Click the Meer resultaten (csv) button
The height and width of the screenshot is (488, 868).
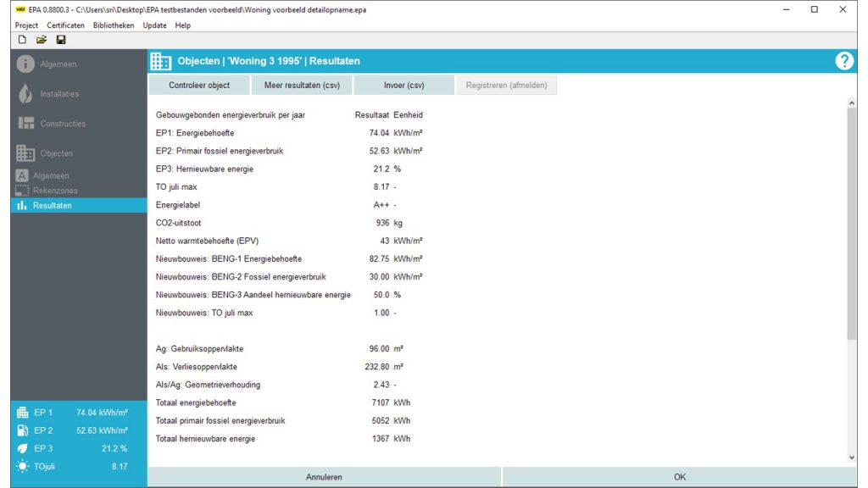(302, 86)
